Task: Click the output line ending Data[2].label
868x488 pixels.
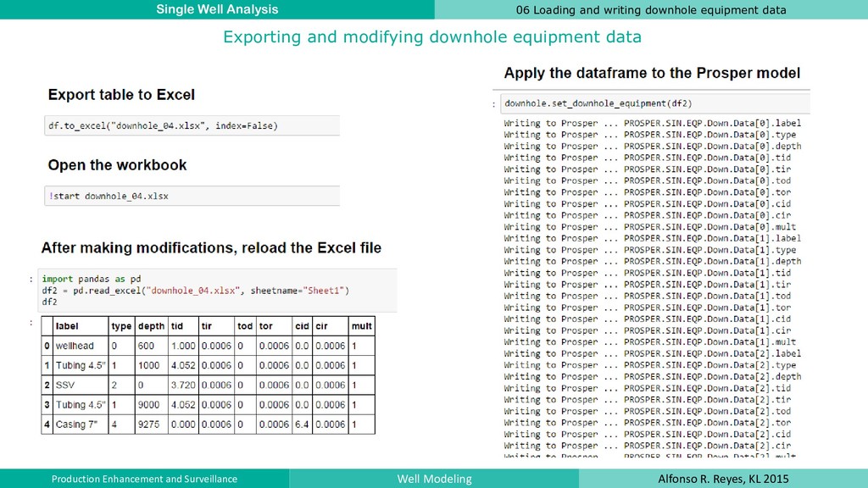Action: (x=652, y=353)
